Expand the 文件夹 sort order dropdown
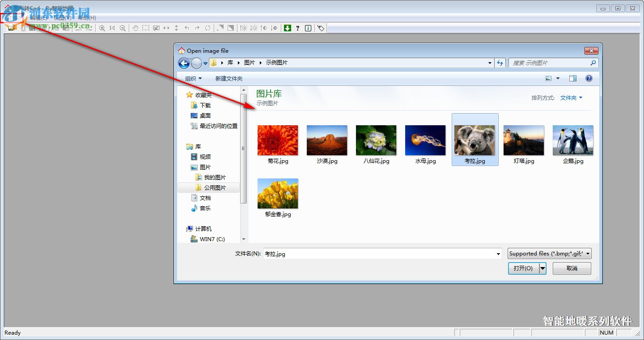The width and height of the screenshot is (644, 340). coord(571,98)
